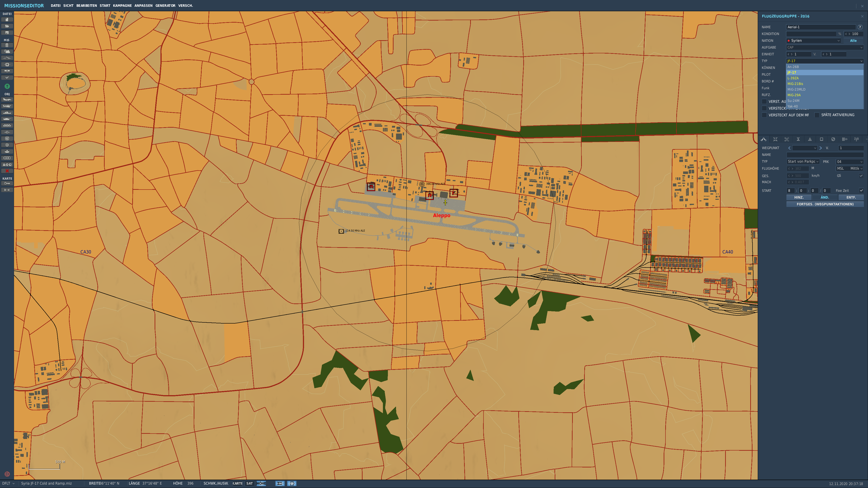Screen dimensions: 868x488
Task: Open the radio presets antenna tab icon
Action: tap(856, 139)
